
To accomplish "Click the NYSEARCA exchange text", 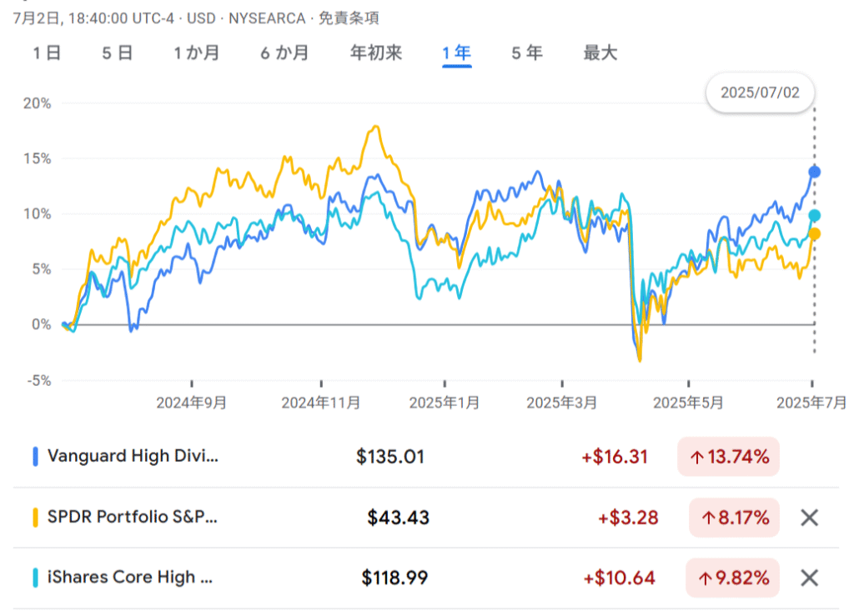I will [x=267, y=18].
